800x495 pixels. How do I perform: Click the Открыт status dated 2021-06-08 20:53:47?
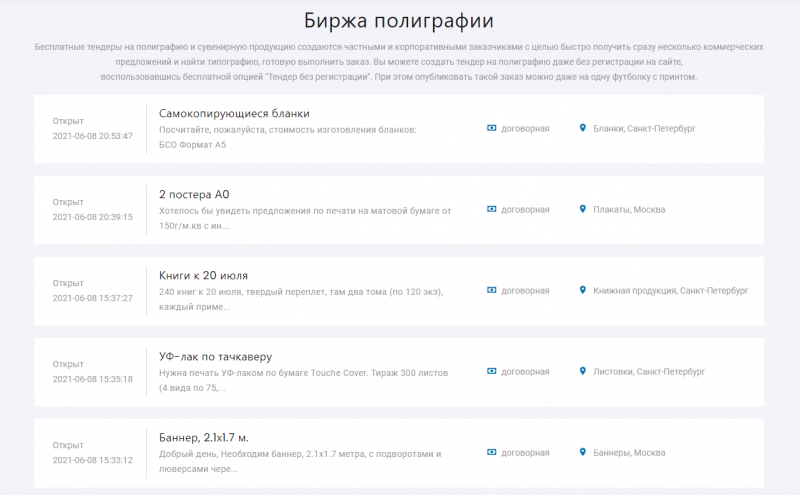(68, 121)
